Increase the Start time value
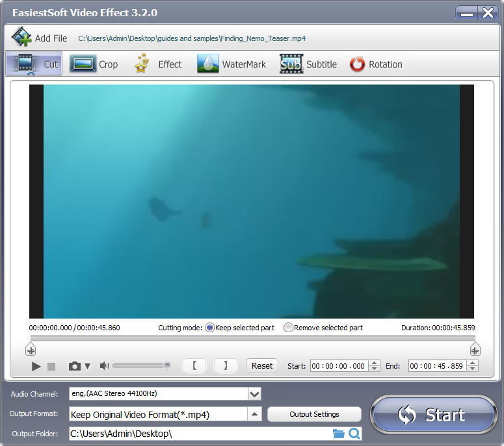Screen dimensions: 504x446 374,363
